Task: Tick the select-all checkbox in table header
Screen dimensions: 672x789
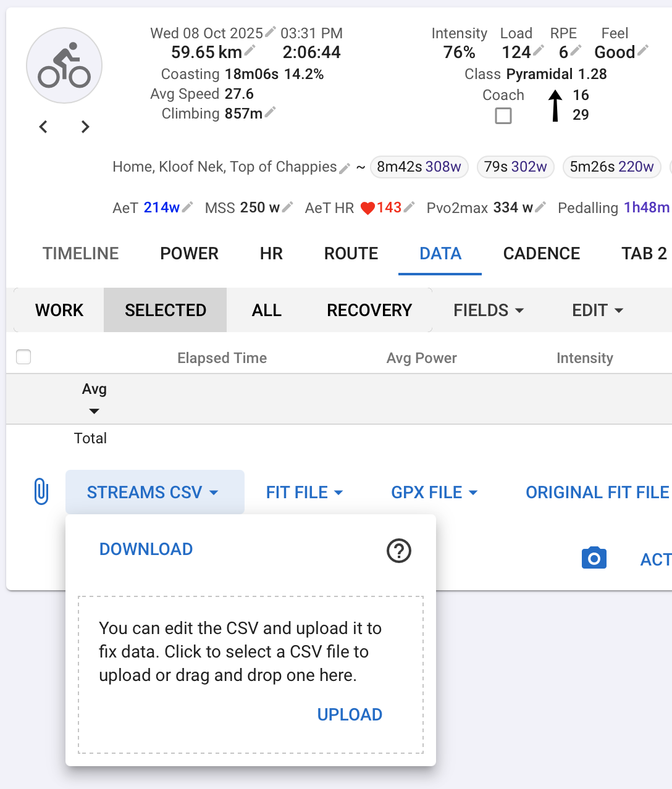Action: pyautogui.click(x=23, y=357)
